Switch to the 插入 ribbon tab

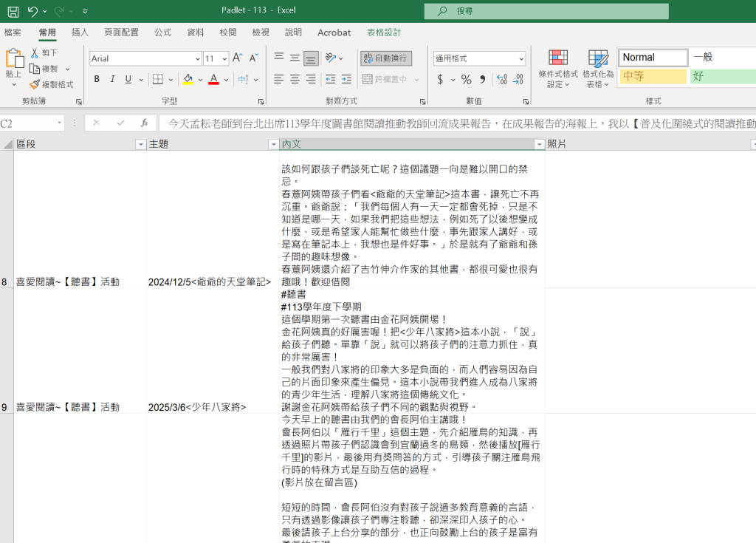coord(80,33)
